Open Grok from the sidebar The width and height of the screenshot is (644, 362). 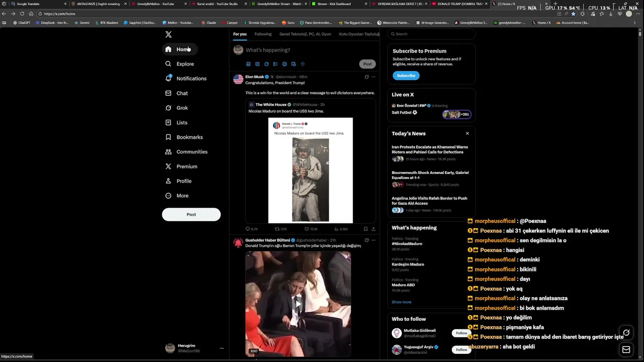pos(177,108)
